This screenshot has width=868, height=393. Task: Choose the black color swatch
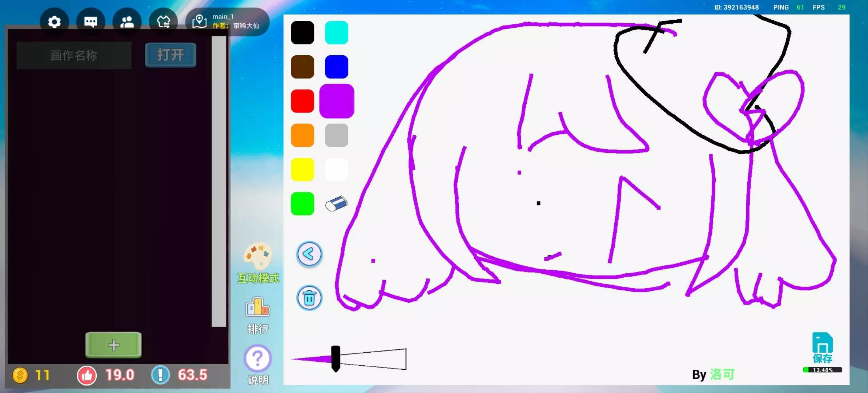302,33
